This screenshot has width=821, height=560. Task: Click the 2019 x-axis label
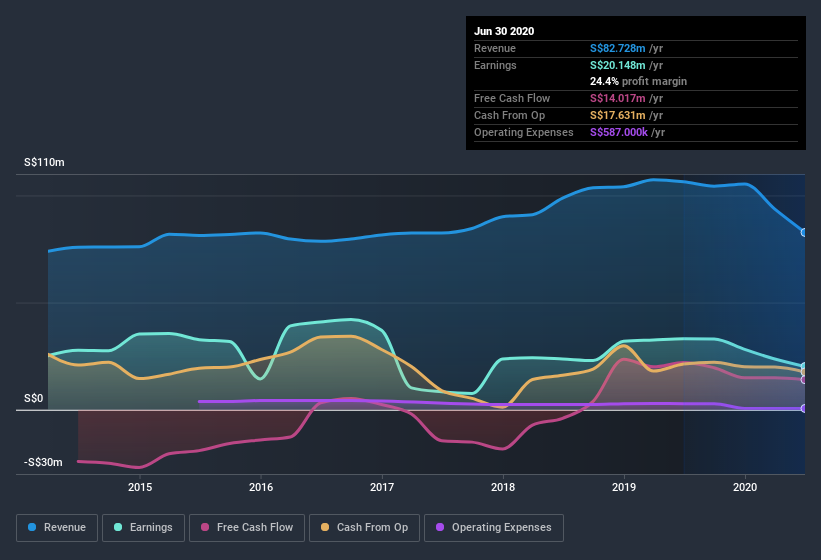pyautogui.click(x=624, y=488)
